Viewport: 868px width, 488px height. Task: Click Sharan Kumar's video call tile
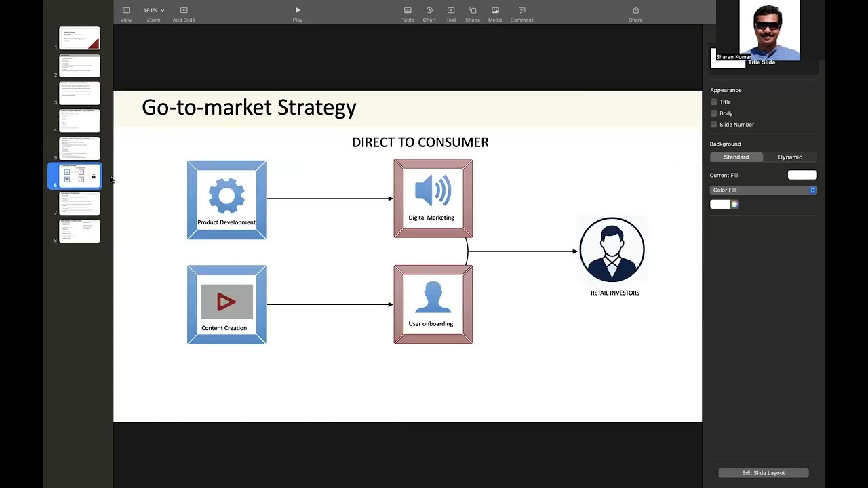pos(770,30)
